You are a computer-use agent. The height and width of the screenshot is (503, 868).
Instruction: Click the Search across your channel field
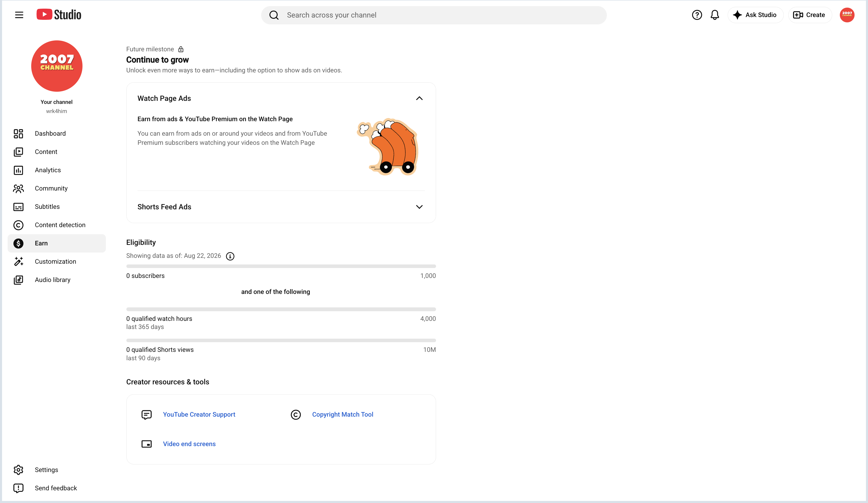[x=434, y=15]
